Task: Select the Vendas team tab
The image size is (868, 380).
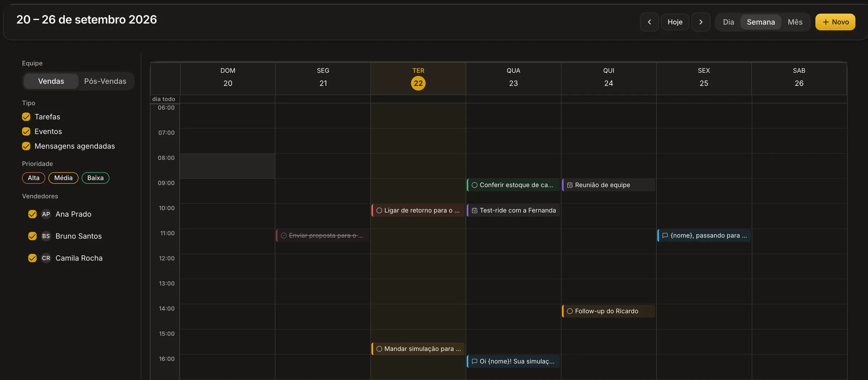Action: pos(51,81)
